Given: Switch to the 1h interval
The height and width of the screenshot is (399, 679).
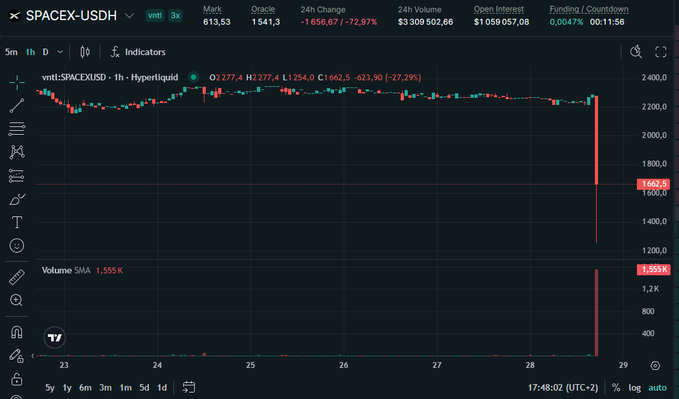Looking at the screenshot, I should tap(30, 52).
